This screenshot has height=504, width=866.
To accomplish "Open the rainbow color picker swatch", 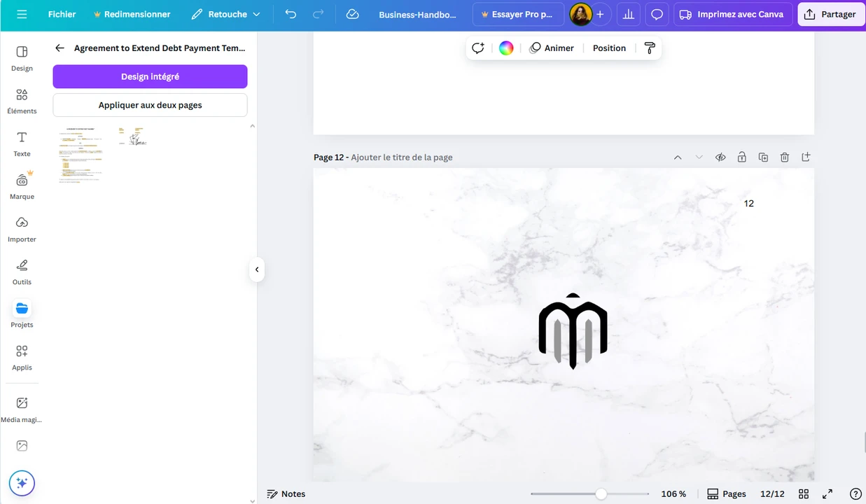I will [506, 48].
